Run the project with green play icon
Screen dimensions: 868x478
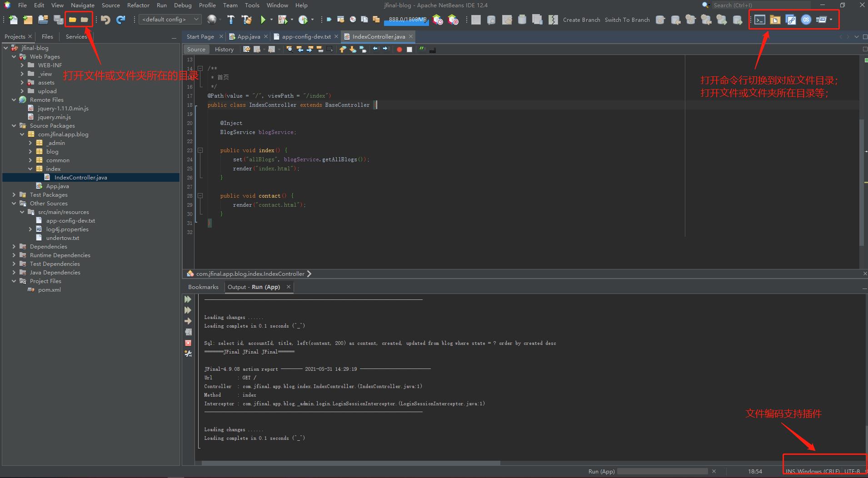click(263, 20)
